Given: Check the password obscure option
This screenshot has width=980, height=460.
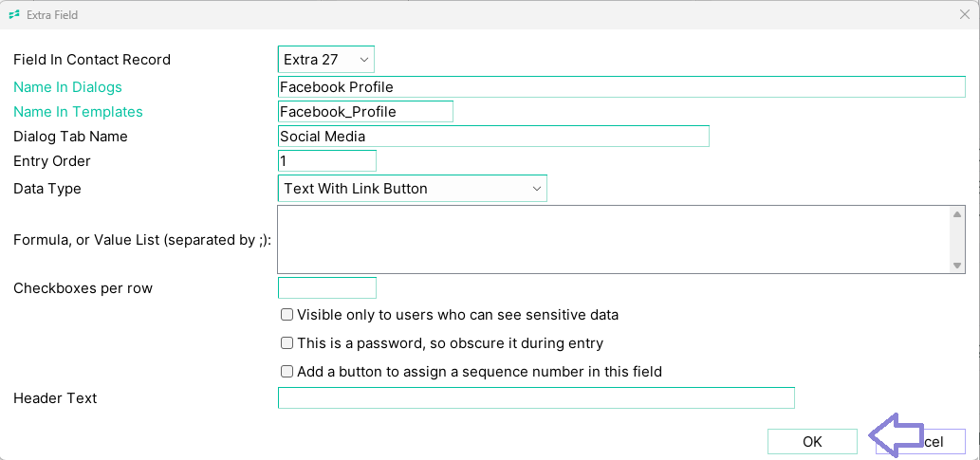Looking at the screenshot, I should pyautogui.click(x=287, y=343).
